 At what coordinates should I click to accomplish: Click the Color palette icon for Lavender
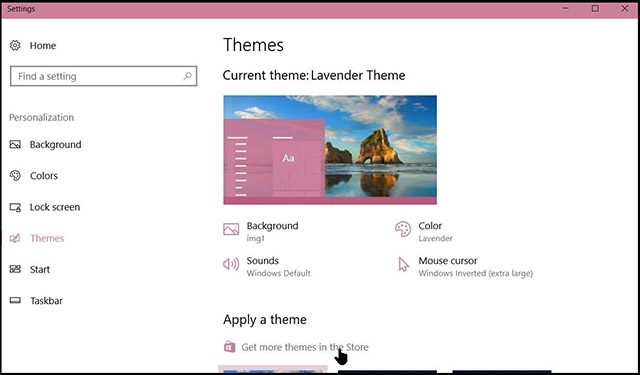403,229
